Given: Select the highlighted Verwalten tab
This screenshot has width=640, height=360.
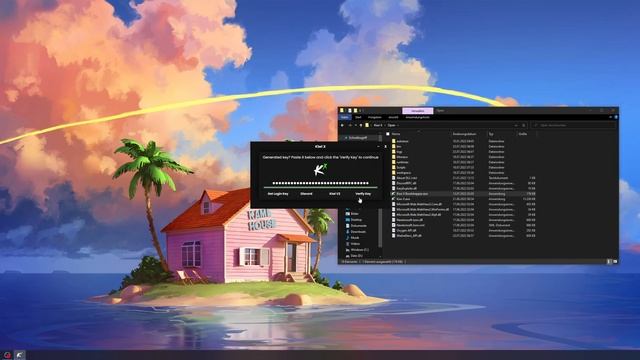Looking at the screenshot, I should coord(418,111).
